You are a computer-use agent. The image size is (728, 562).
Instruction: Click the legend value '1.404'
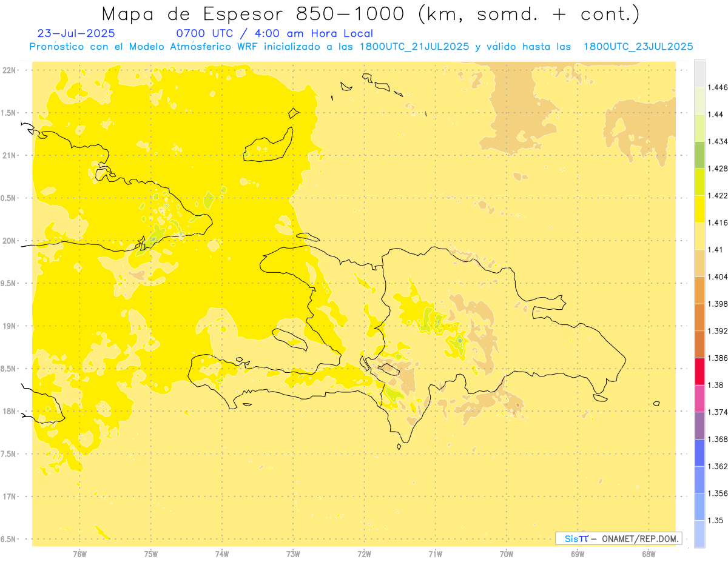pyautogui.click(x=718, y=277)
